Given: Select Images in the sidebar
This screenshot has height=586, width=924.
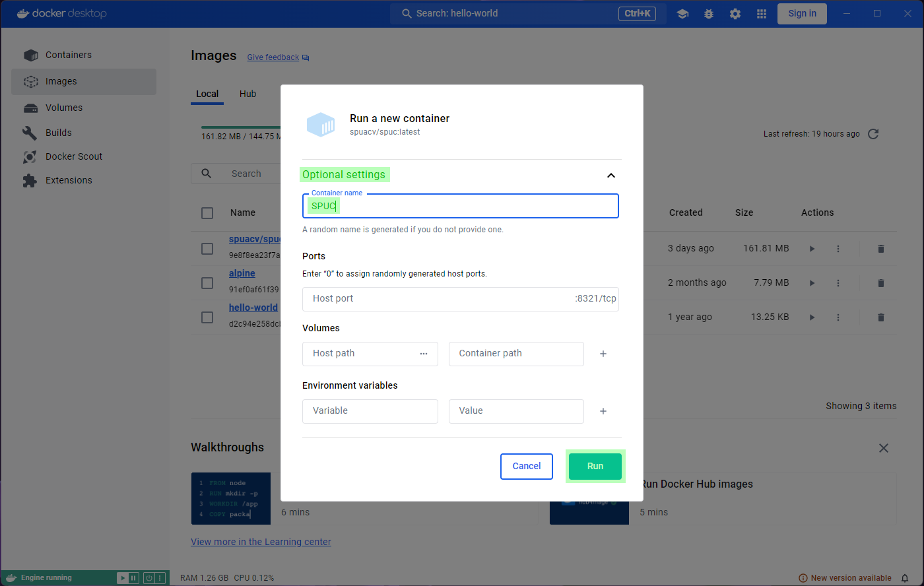Looking at the screenshot, I should [x=84, y=81].
